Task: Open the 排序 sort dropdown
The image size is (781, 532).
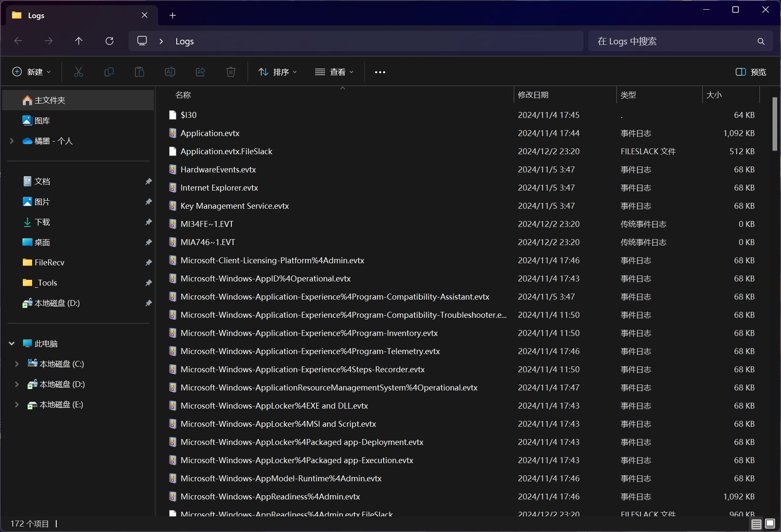Action: [278, 72]
